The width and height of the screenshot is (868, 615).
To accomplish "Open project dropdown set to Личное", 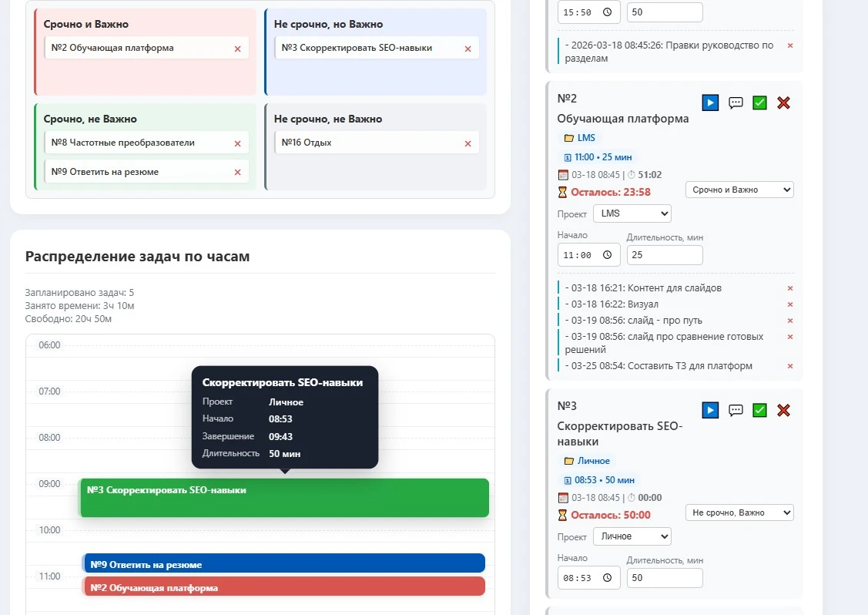I will [x=632, y=536].
